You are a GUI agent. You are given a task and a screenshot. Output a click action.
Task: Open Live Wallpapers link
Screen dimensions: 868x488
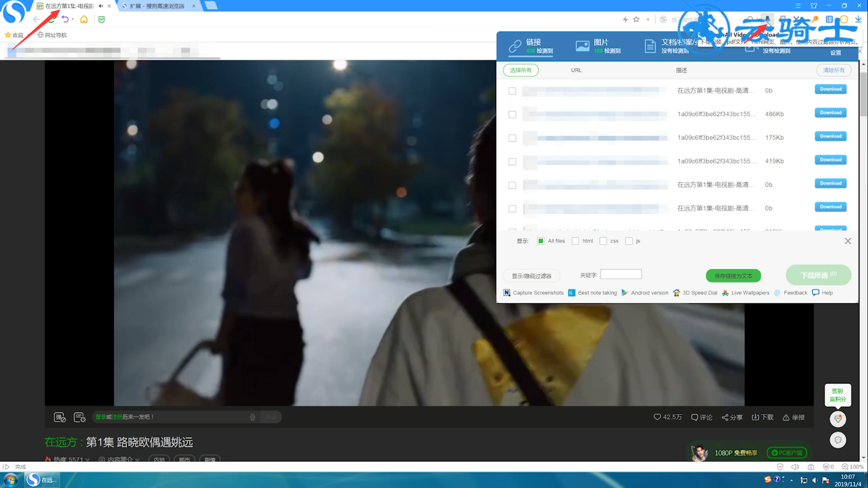(745, 293)
